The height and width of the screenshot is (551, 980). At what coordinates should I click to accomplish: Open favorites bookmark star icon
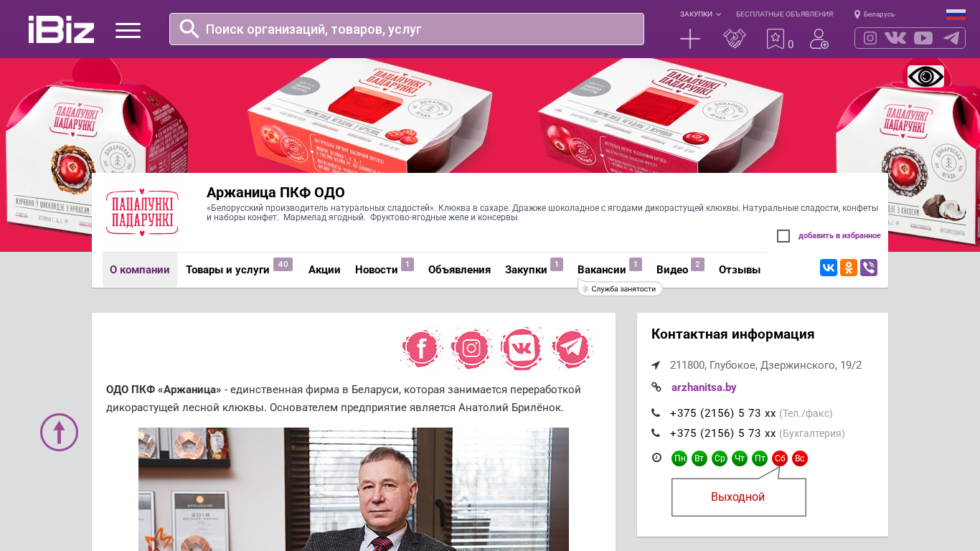[x=776, y=39]
